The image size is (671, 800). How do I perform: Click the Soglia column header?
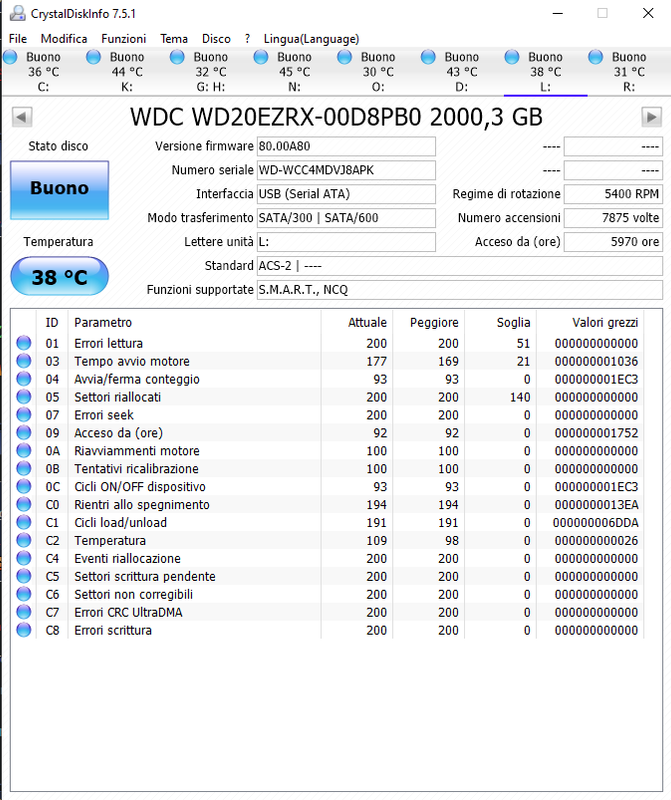tap(501, 322)
